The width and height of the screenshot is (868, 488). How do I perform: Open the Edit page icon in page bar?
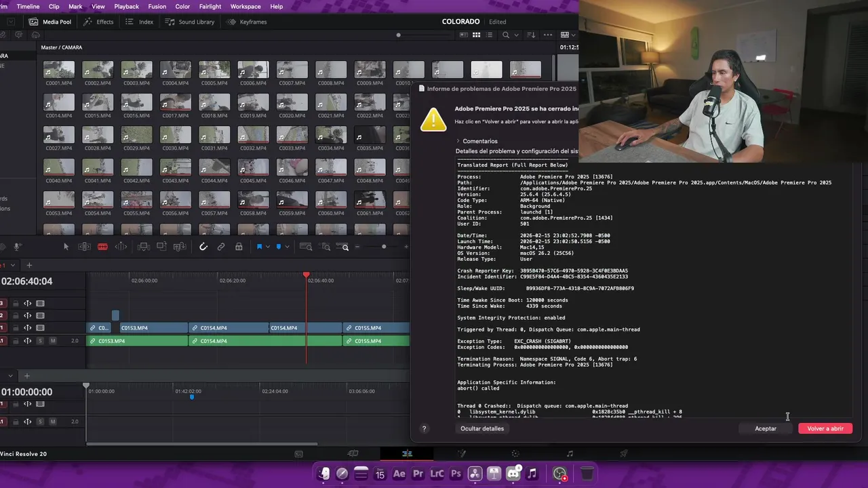pos(407,453)
